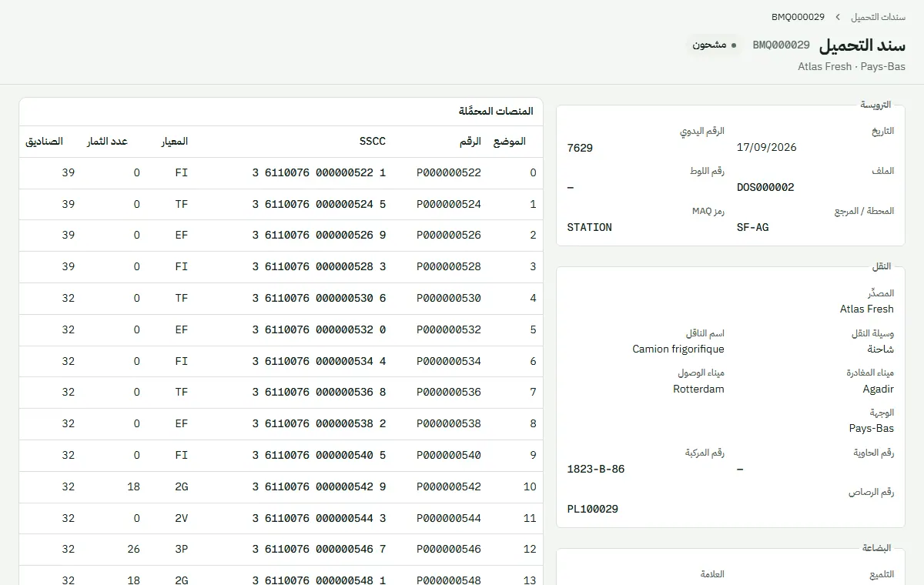Click the date value 17/09/2026
Screen dimensions: 924x585
[x=766, y=148]
